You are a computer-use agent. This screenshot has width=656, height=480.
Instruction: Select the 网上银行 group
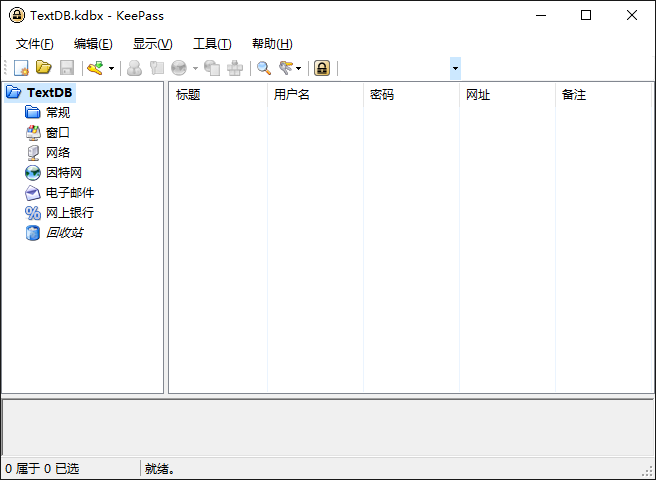tap(70, 213)
